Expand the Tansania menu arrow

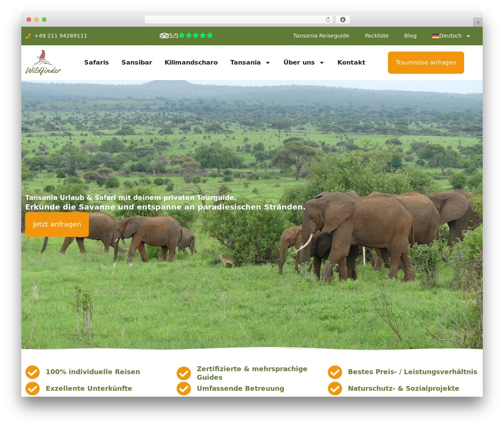point(268,63)
